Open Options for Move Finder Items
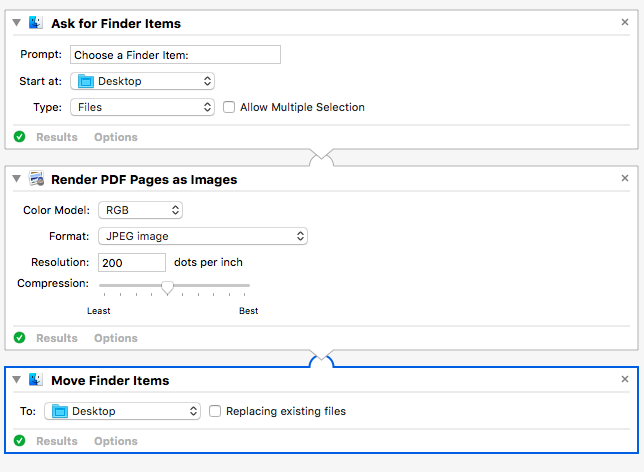The width and height of the screenshot is (644, 472). pyautogui.click(x=116, y=441)
